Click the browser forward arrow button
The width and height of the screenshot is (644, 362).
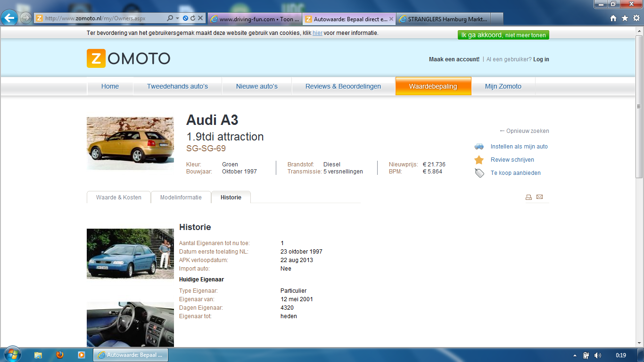(x=25, y=18)
